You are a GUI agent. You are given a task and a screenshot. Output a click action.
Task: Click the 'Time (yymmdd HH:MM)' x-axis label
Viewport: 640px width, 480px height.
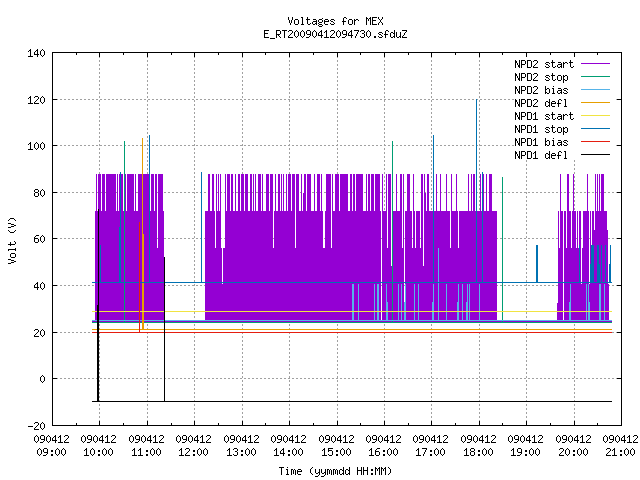pos(335,471)
